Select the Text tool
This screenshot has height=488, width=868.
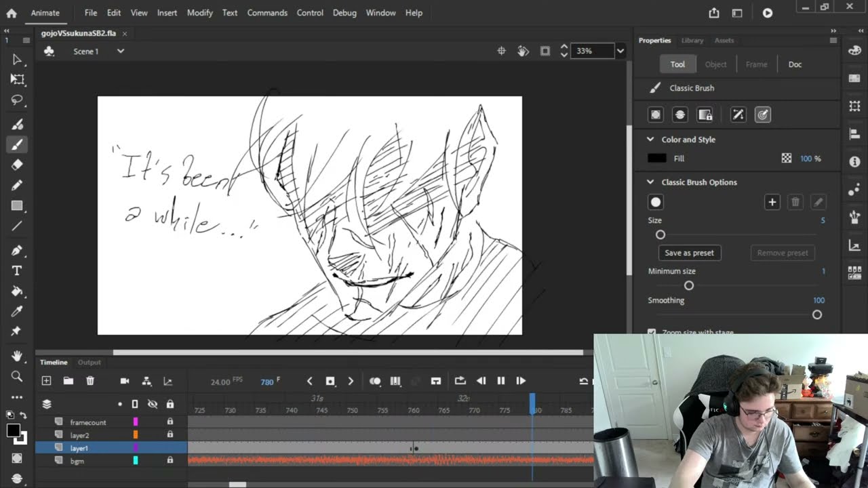[x=18, y=270]
